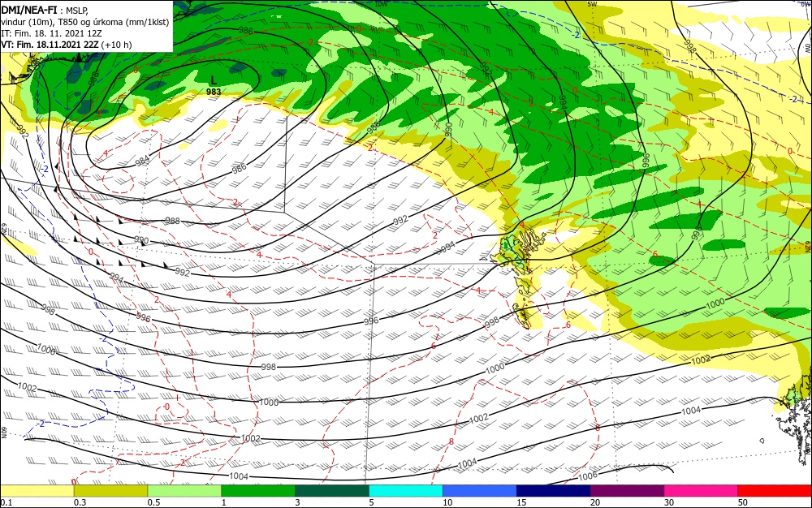This screenshot has height=508, width=812.
Task: Click the "VT: Fim. 18.11.2021 22Z (+10 h)" line
Action: click(x=67, y=45)
